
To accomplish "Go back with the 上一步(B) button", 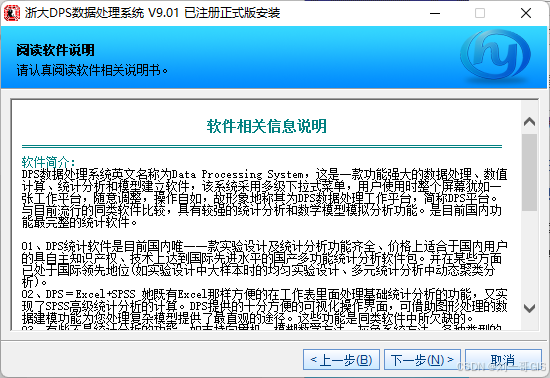I will [x=341, y=360].
